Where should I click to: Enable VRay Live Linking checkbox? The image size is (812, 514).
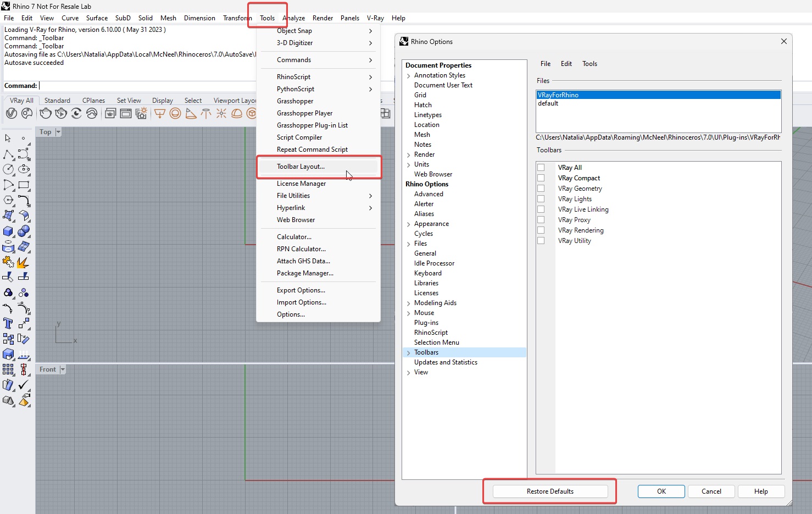(541, 209)
